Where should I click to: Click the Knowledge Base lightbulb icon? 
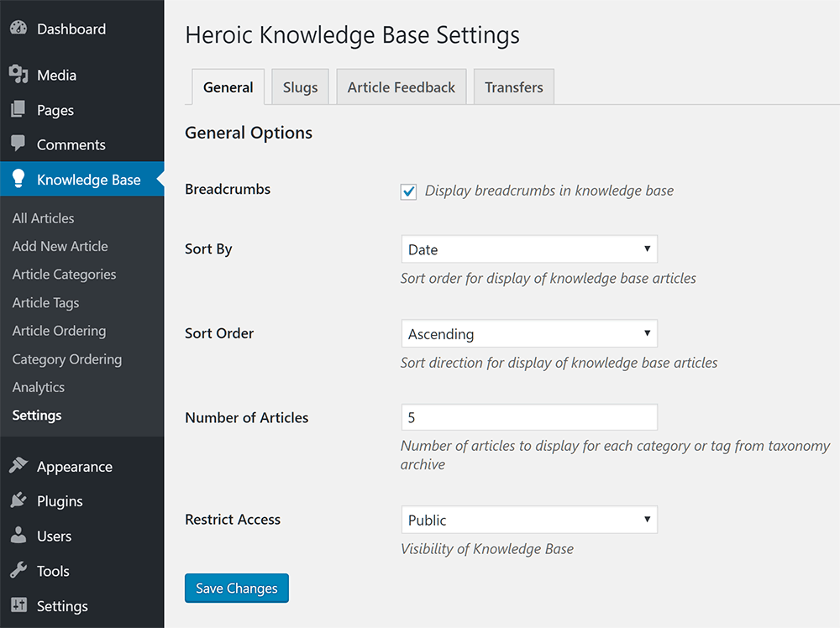pos(18,180)
